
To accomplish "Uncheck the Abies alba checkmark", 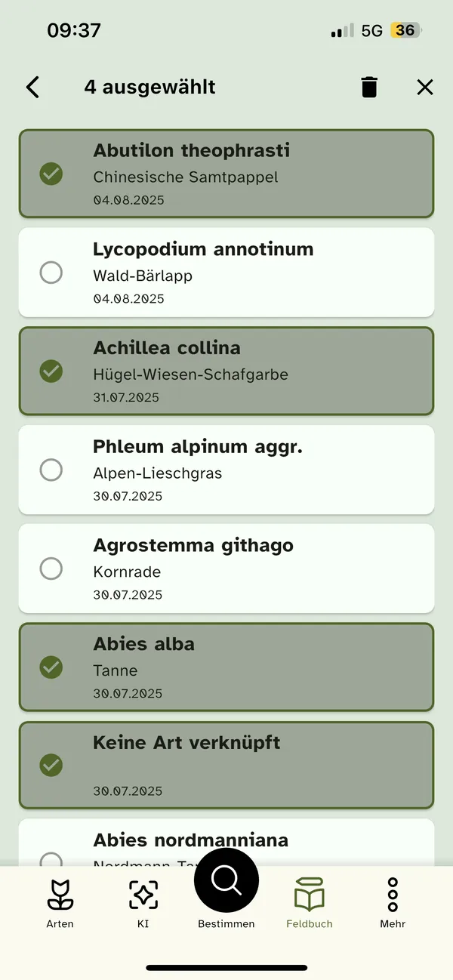I will click(x=51, y=667).
